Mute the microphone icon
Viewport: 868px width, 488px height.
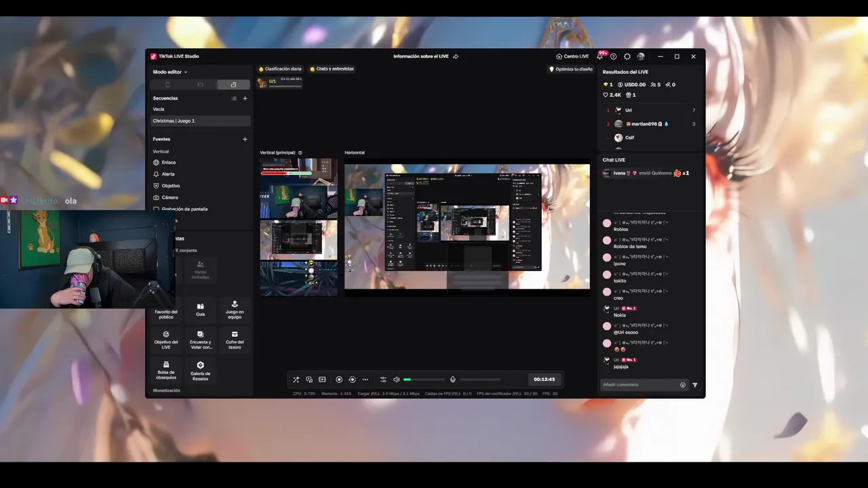coord(453,380)
